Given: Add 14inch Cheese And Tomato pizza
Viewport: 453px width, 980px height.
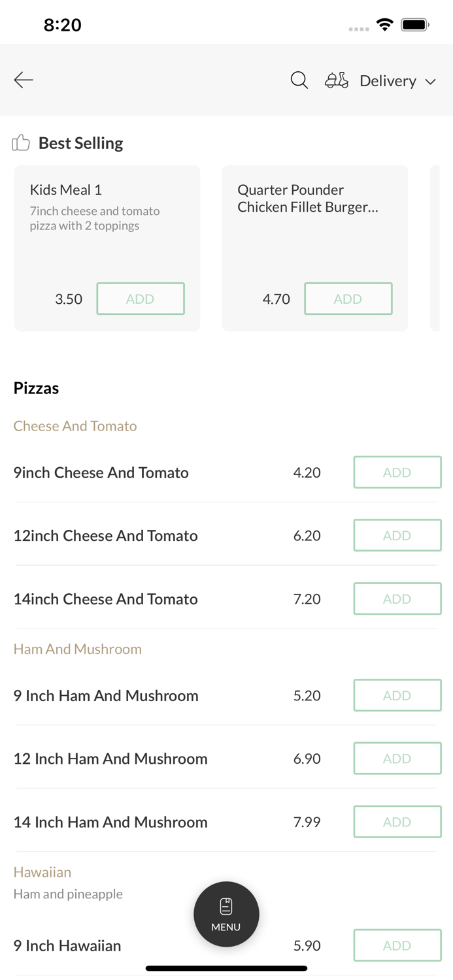Looking at the screenshot, I should tap(397, 599).
